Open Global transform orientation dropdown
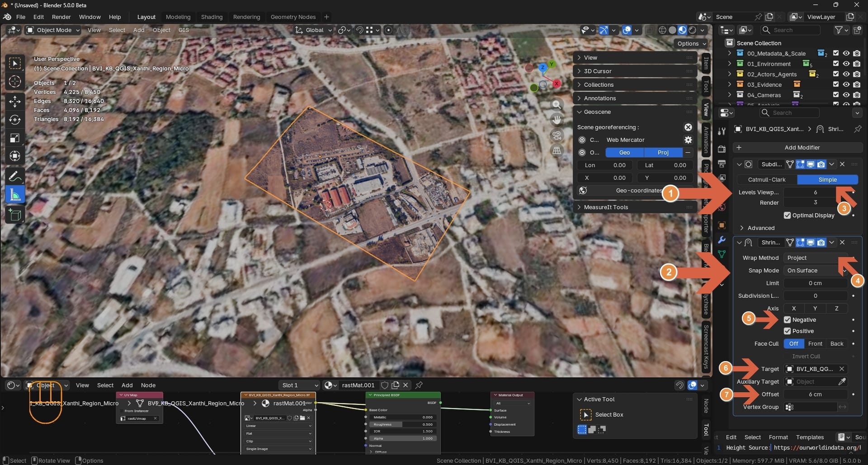The height and width of the screenshot is (465, 868). 313,30
